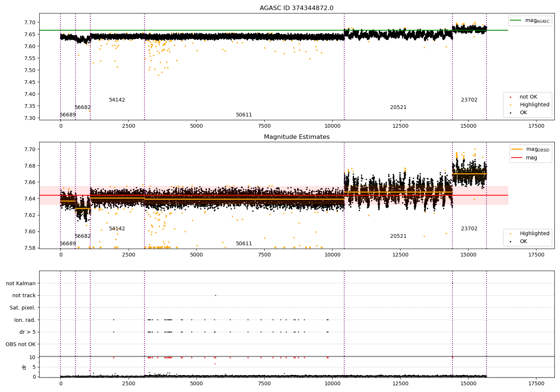
Task: Click the 'dr > 5' flag row label
Action: pyautogui.click(x=28, y=332)
